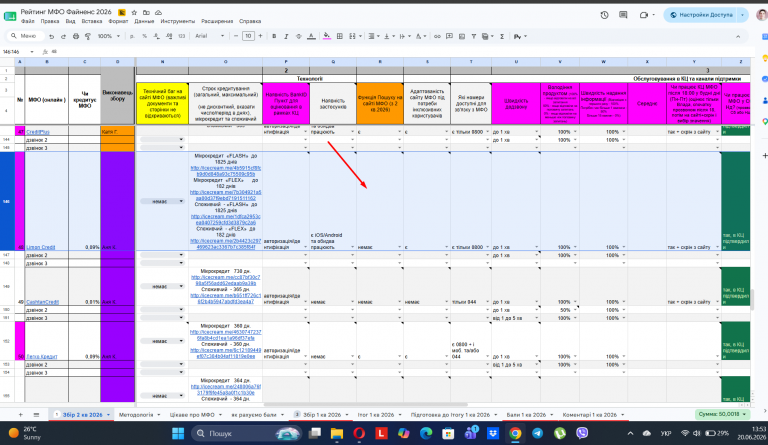
Task: Open the horizontal align dropdown
Action: (x=374, y=36)
